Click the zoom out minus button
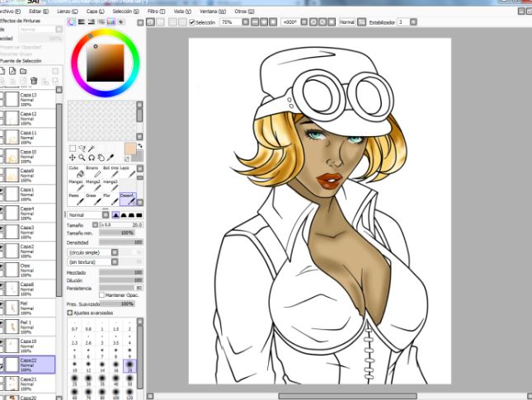Viewport: 532px width, 400px height. tap(255, 22)
